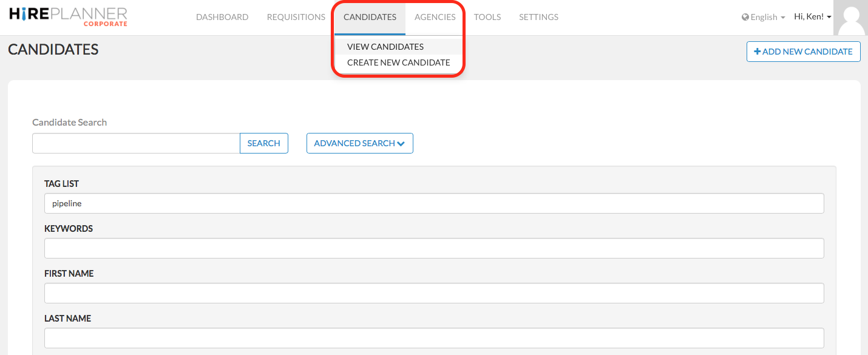Choose Create New Candidate from dropdown

[399, 63]
